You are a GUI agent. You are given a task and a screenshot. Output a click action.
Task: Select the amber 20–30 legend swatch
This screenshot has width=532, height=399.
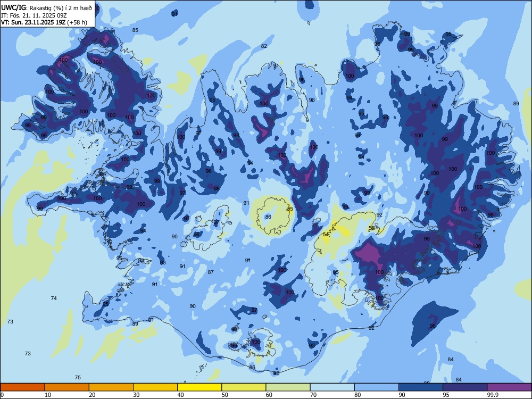tap(111, 387)
